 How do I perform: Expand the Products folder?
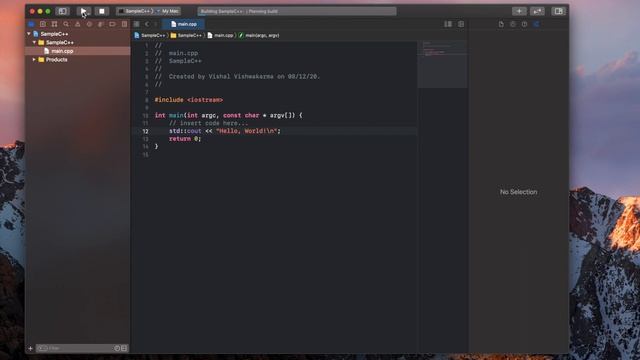(34, 59)
